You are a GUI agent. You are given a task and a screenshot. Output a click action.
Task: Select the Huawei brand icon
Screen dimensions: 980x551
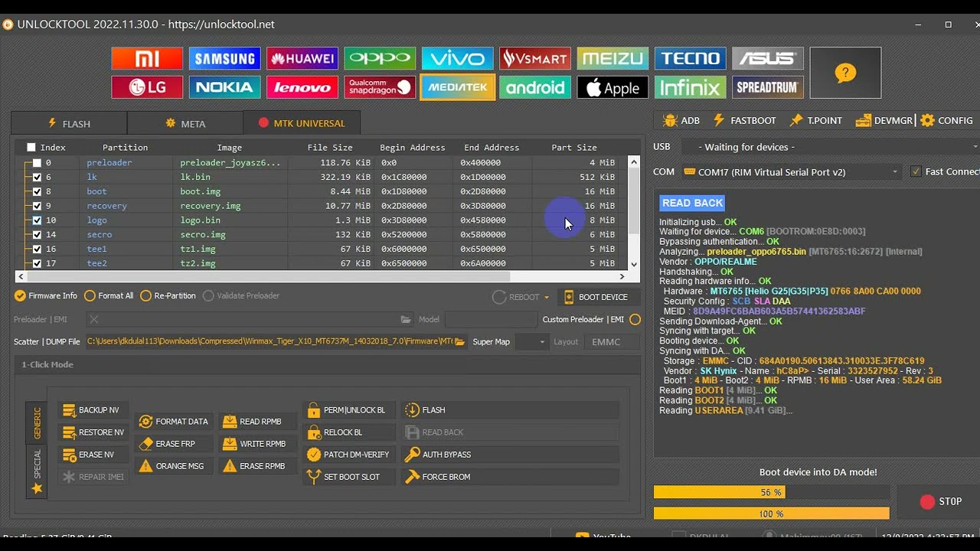click(302, 59)
